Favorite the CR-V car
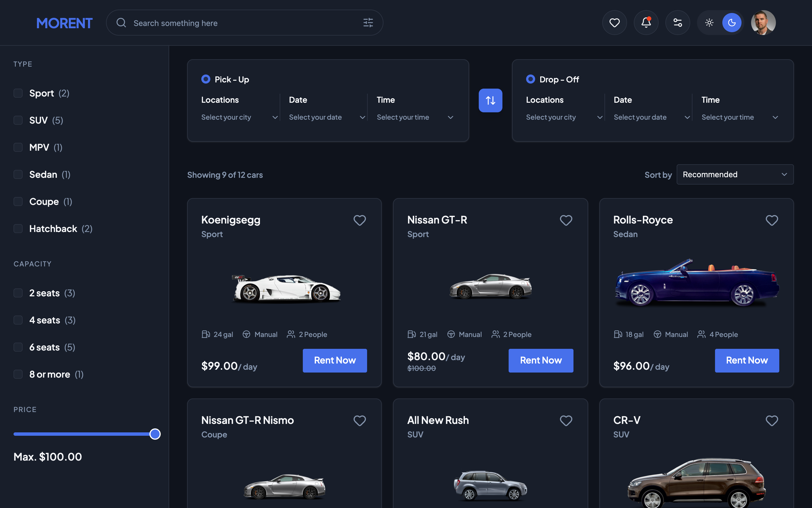The width and height of the screenshot is (812, 508). point(772,421)
